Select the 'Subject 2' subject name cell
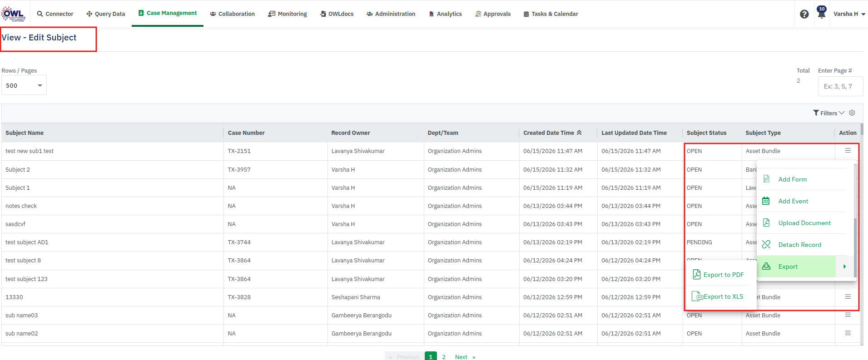 pyautogui.click(x=18, y=170)
